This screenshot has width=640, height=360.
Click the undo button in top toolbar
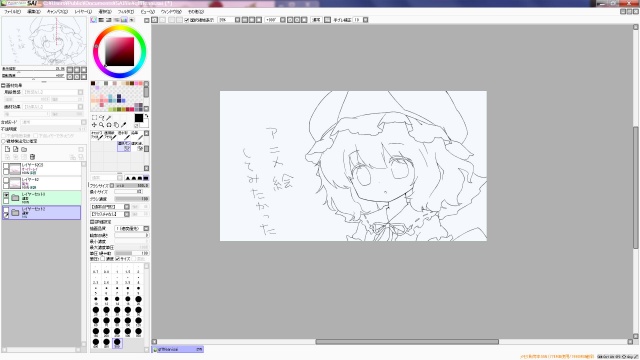[155, 20]
